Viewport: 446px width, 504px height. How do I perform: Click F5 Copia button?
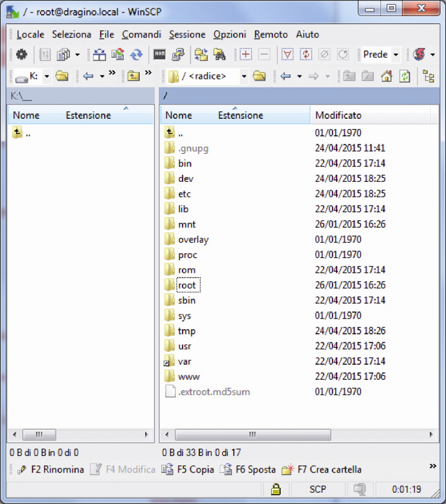point(188,470)
